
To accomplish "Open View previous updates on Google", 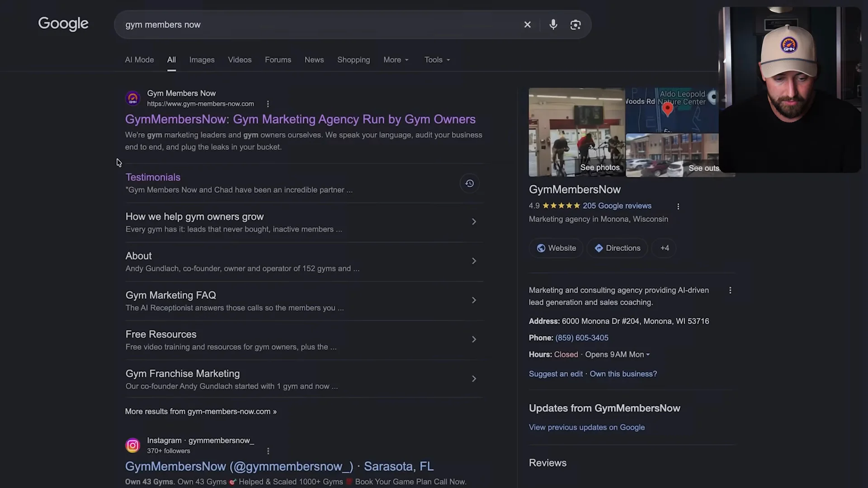I will coord(586,427).
